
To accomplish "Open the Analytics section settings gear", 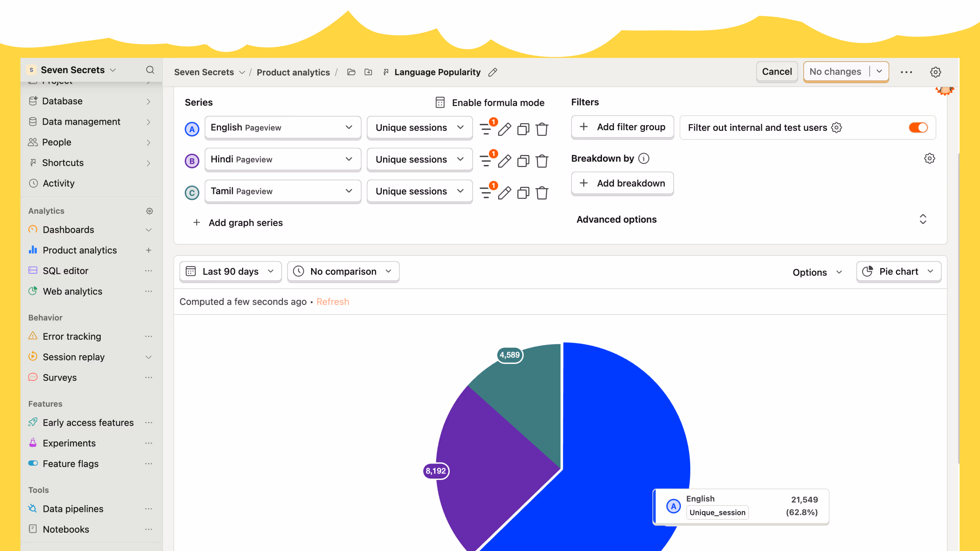I will [x=150, y=211].
